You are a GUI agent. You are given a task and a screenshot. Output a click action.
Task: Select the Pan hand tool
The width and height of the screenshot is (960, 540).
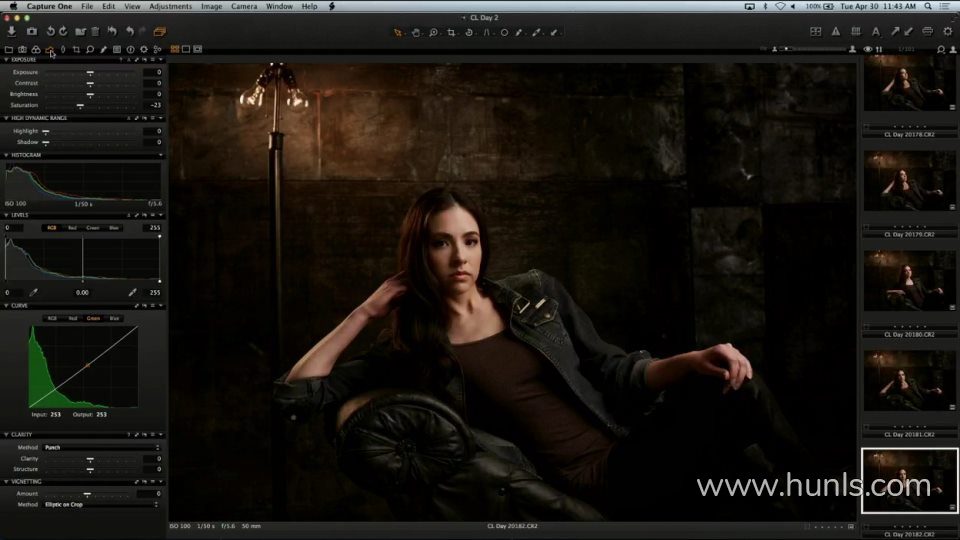point(416,32)
